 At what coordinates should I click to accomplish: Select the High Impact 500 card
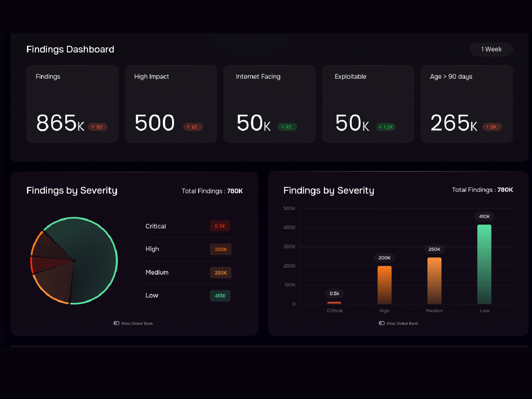(x=171, y=104)
